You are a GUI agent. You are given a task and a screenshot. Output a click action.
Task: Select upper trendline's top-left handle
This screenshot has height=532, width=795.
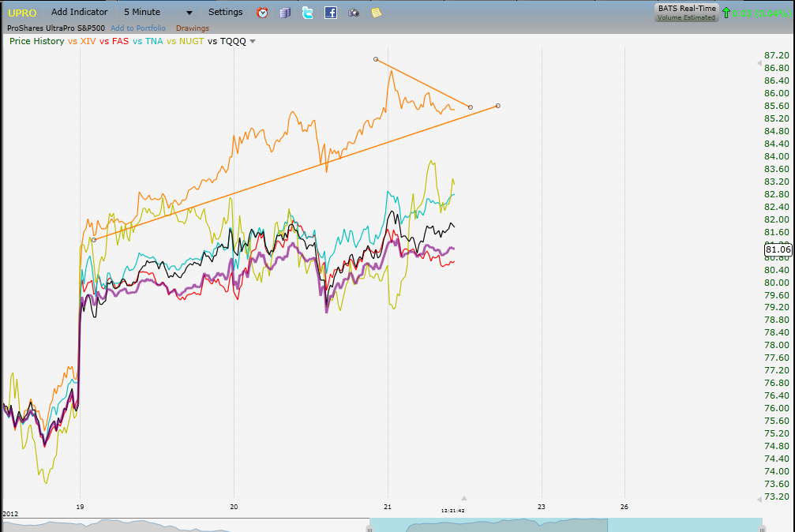click(x=376, y=59)
